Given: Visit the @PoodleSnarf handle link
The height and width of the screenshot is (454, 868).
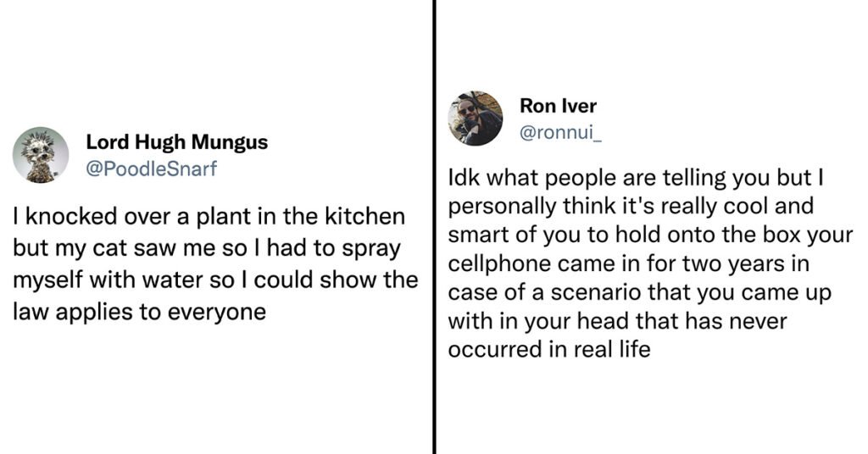Looking at the screenshot, I should [x=151, y=169].
